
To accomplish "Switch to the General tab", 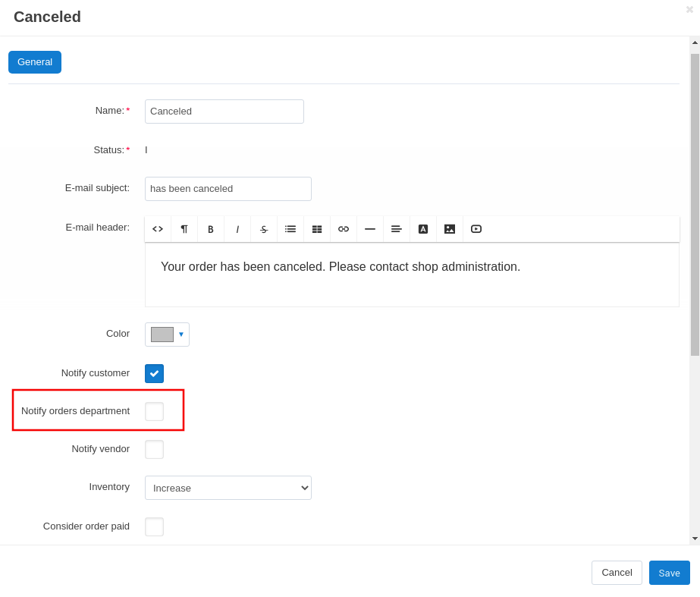I will pyautogui.click(x=35, y=62).
